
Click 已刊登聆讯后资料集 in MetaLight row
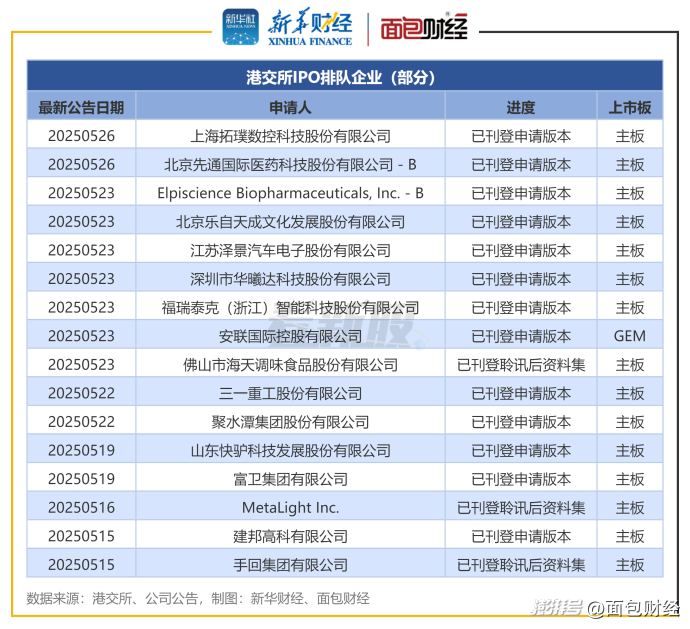point(521,508)
